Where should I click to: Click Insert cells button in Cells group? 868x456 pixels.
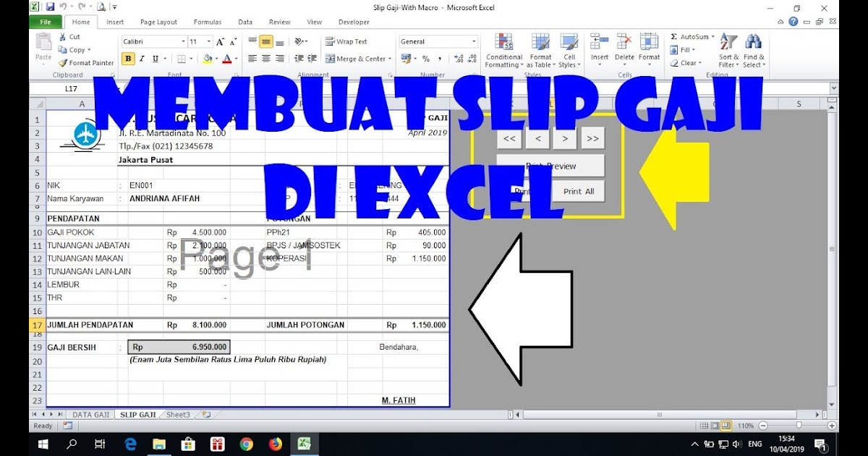click(x=600, y=51)
